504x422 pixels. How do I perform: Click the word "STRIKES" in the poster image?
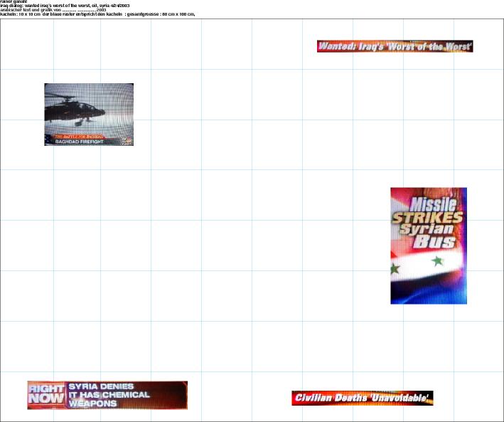[x=428, y=218]
